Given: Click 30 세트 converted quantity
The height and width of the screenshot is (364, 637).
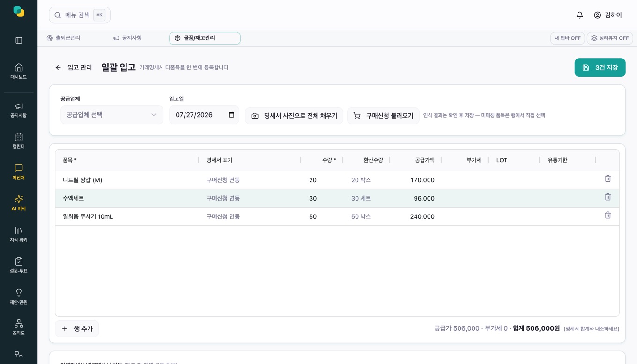Looking at the screenshot, I should point(361,198).
